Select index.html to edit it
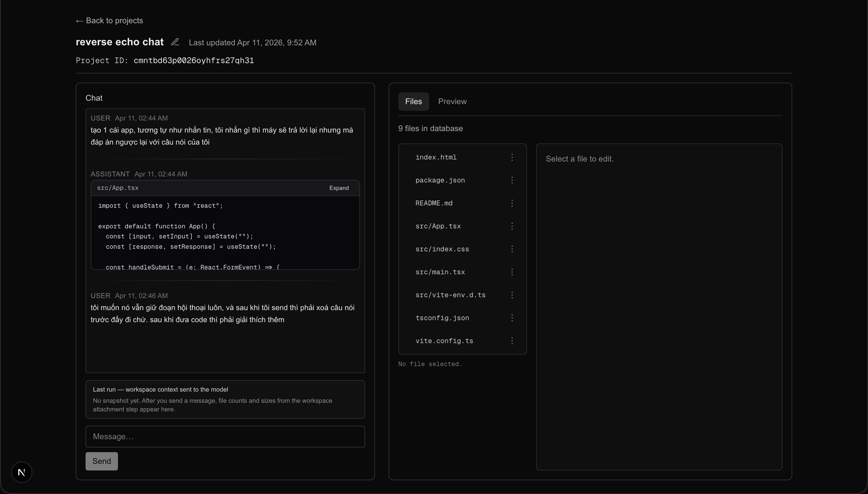868x494 pixels. (x=436, y=157)
